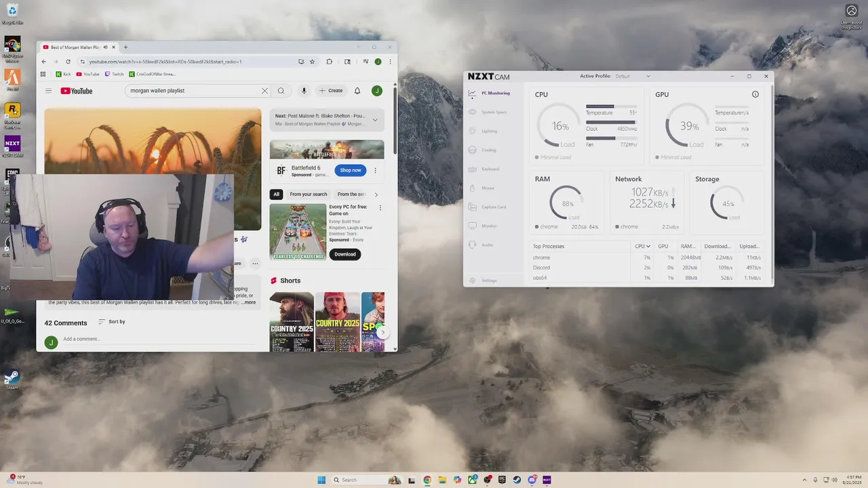868x488 pixels.
Task: Open the Twitch bookmark
Action: 115,74
